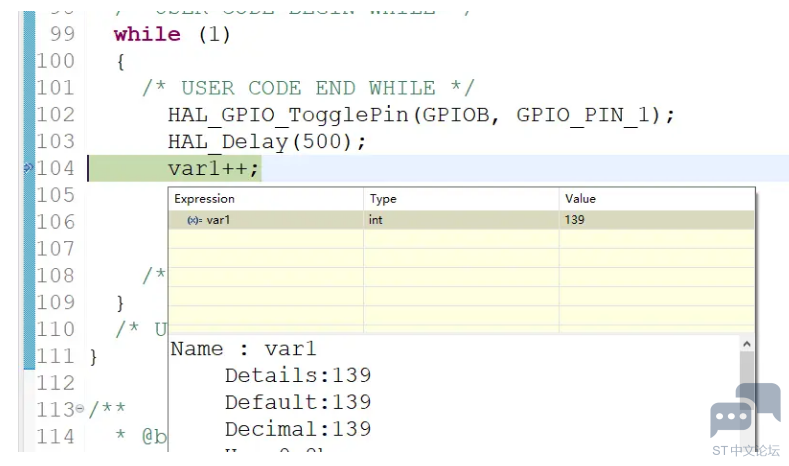Click HAL_Delay(500) call
This screenshot has width=789, height=466.
click(267, 142)
